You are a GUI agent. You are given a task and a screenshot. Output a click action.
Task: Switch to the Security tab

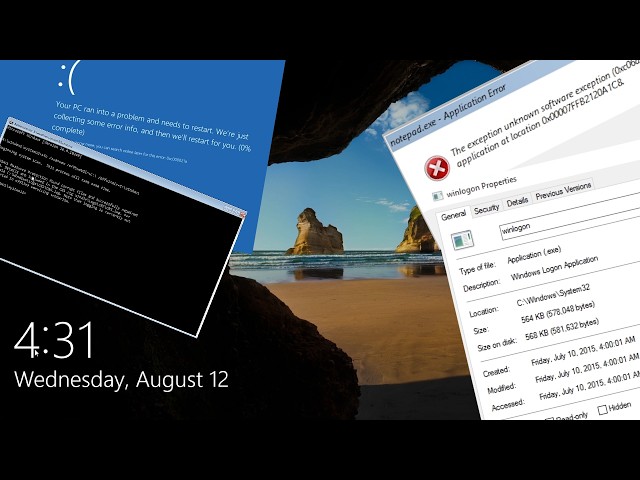pyautogui.click(x=486, y=209)
